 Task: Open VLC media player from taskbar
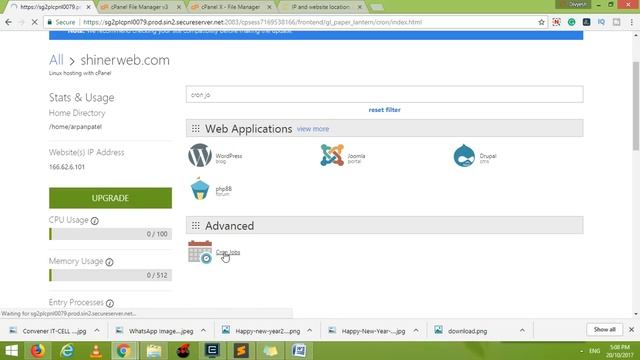96,351
